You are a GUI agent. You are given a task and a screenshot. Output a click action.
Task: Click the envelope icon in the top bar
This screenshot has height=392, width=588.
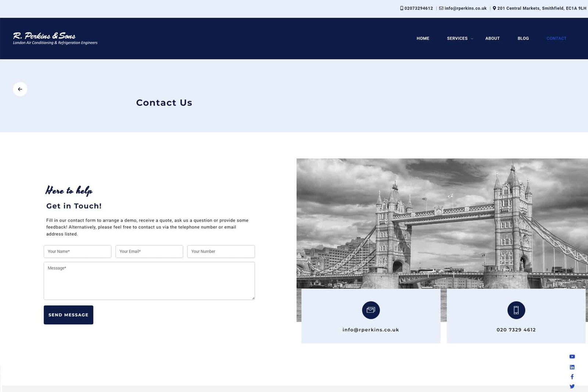coord(441,8)
